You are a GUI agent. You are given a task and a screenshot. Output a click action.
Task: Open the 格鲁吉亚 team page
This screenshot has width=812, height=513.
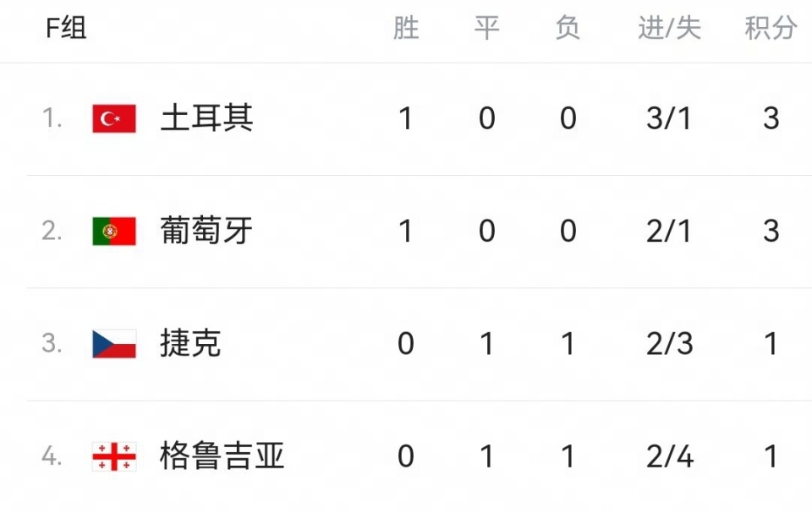pos(222,456)
